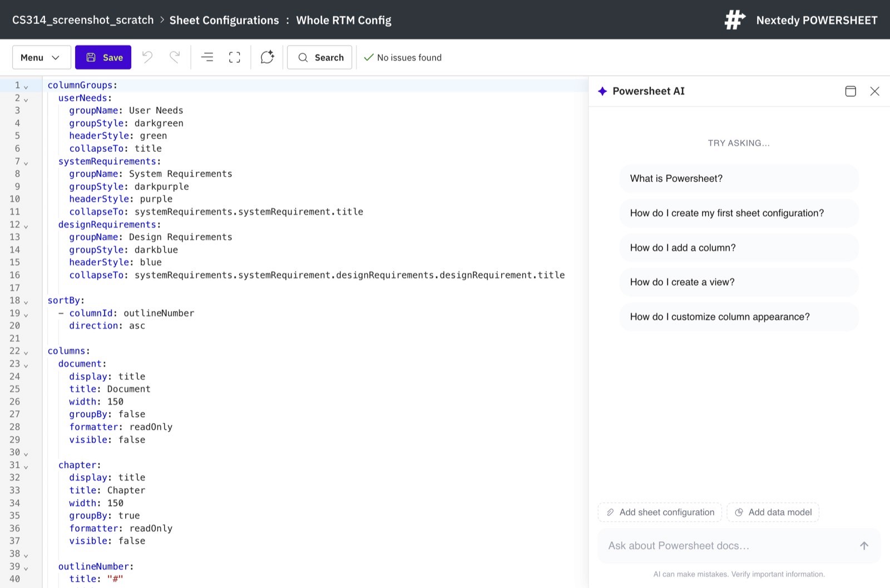Click the 'groupStyle: darkgreen' line
890x588 pixels.
[x=126, y=123]
